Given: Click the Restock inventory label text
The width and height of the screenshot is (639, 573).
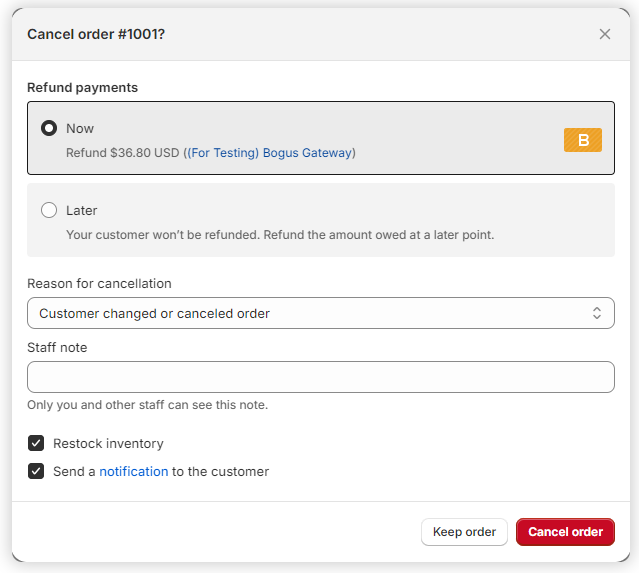Looking at the screenshot, I should (108, 443).
